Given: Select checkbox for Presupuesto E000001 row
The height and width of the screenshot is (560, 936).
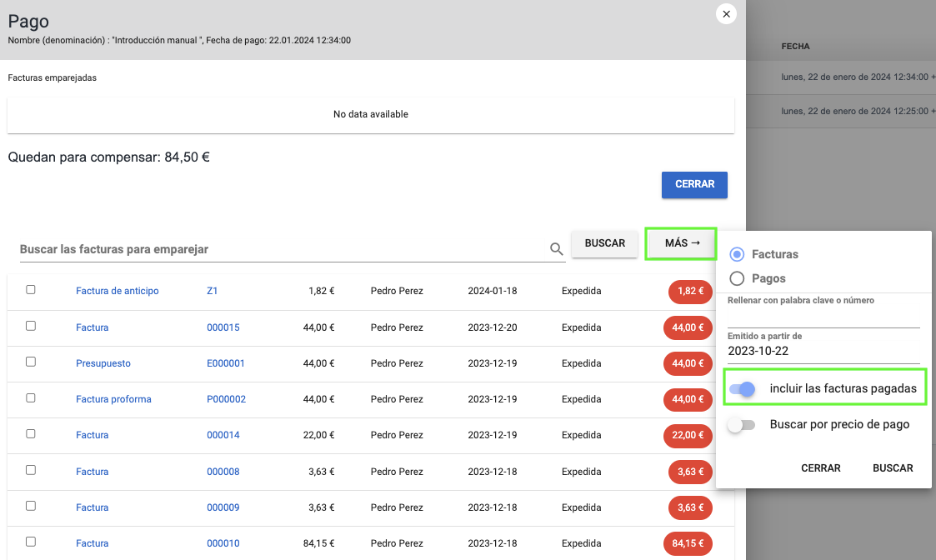Looking at the screenshot, I should [31, 362].
